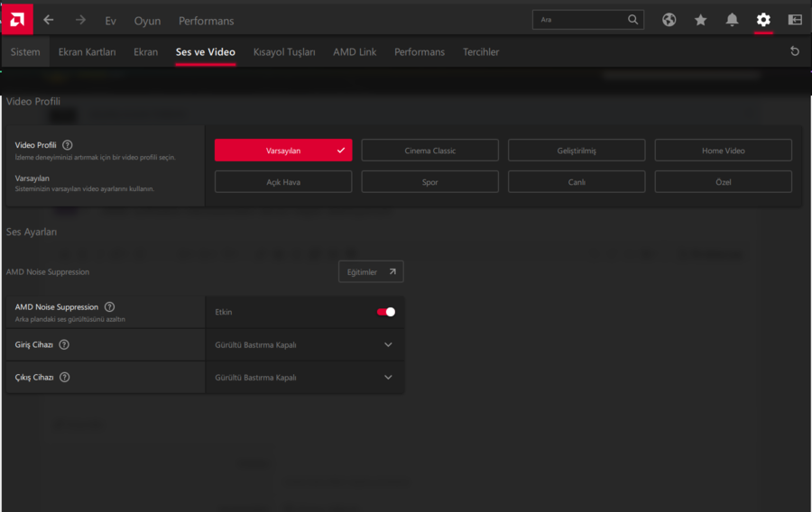Open the Oyun menu

[x=147, y=22]
